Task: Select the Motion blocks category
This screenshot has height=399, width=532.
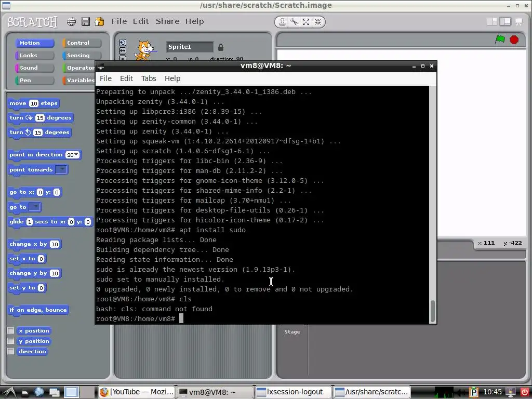Action: tap(35, 43)
